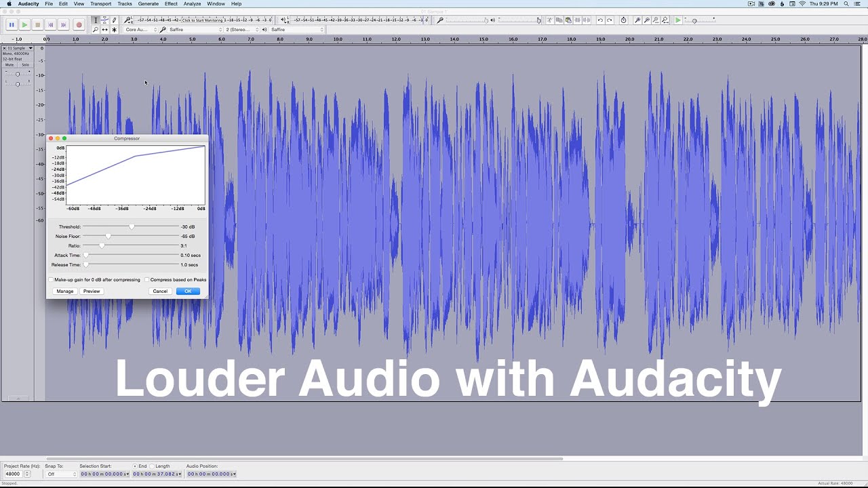
Task: Click the Project Rate 48000 field
Action: pos(14,474)
